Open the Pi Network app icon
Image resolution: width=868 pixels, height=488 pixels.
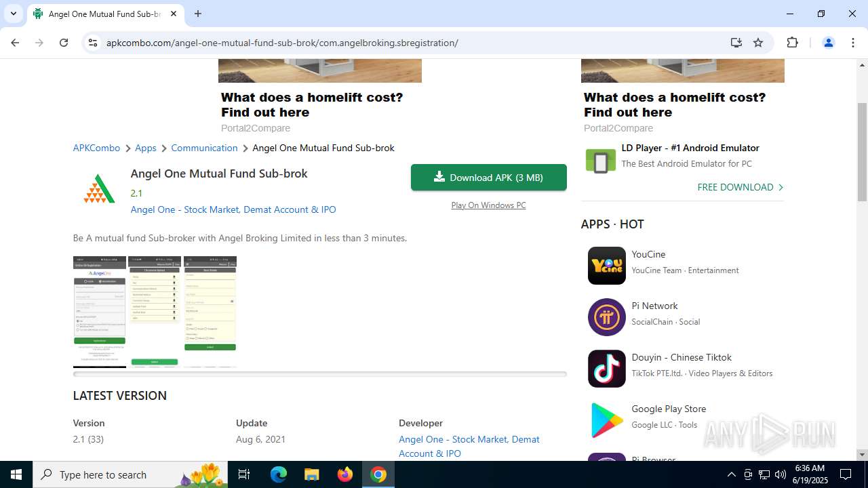606,317
